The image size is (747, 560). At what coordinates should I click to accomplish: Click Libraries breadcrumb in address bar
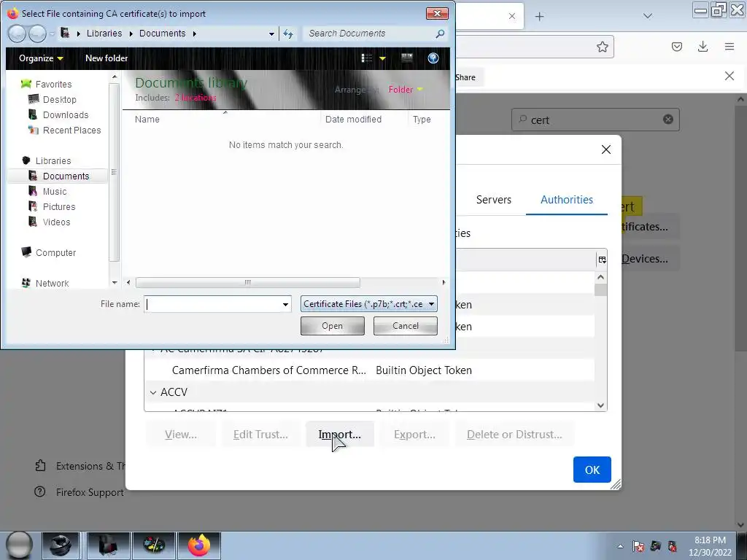point(104,34)
